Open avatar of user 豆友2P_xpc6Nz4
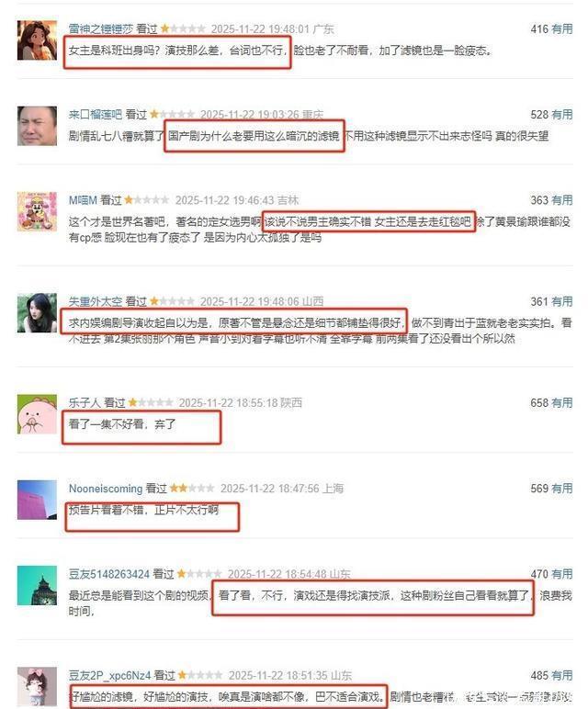 pos(37,686)
